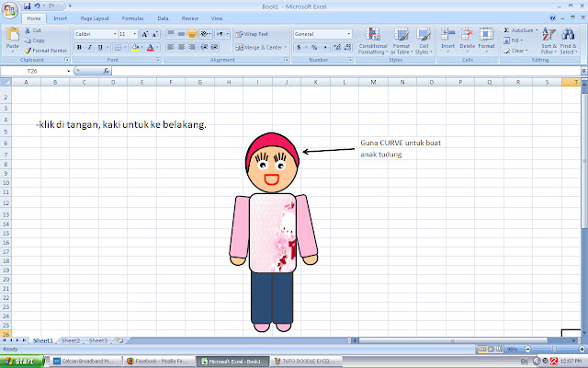Click the AutoSum button
Screen dimensions: 588x368
(521, 30)
